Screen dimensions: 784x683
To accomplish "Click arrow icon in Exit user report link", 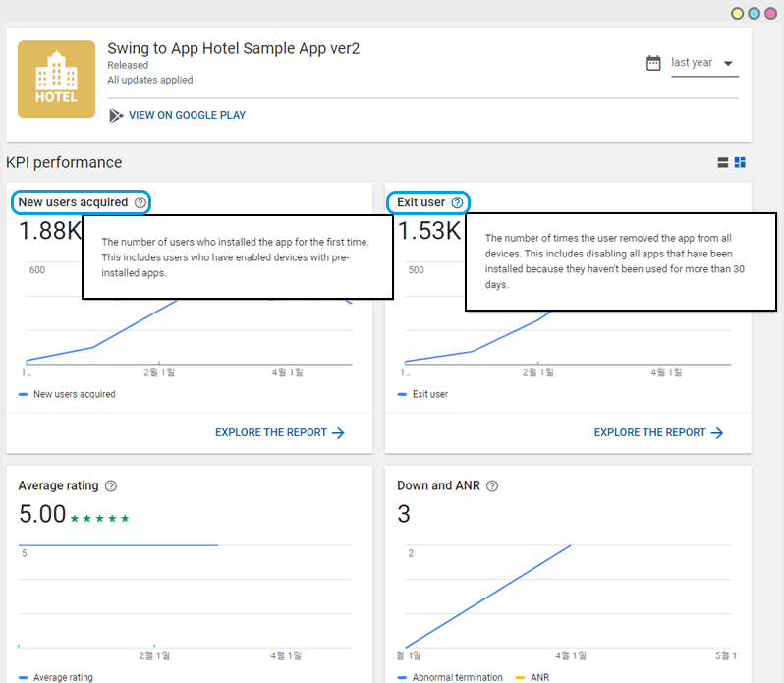I will point(717,432).
